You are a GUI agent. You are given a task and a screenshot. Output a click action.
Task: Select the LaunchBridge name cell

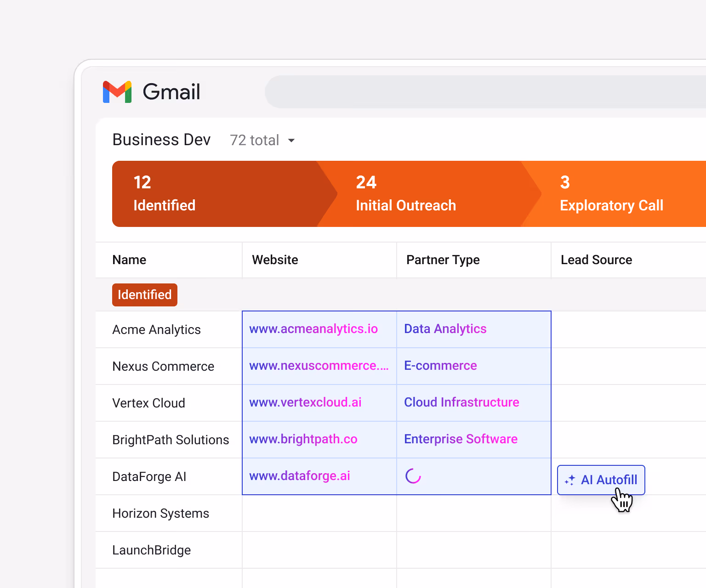[x=169, y=550]
